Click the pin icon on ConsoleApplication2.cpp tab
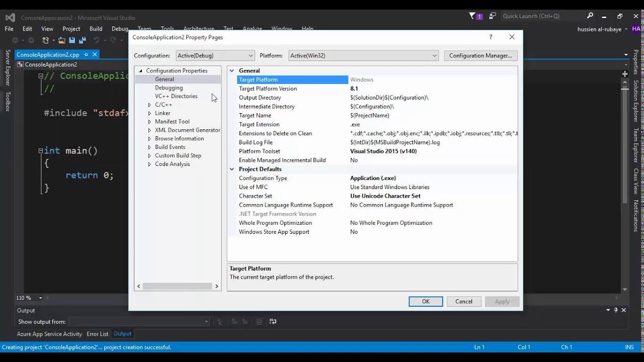 tap(86, 54)
